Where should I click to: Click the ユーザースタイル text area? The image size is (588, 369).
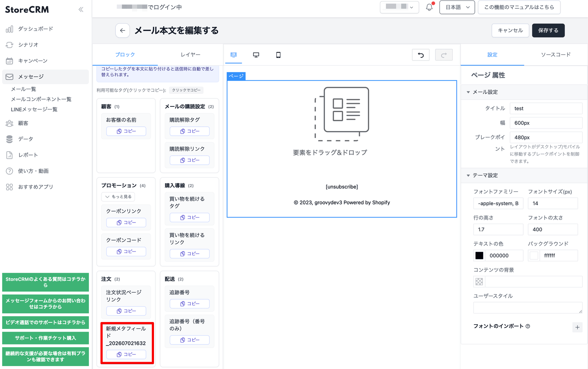(x=528, y=308)
